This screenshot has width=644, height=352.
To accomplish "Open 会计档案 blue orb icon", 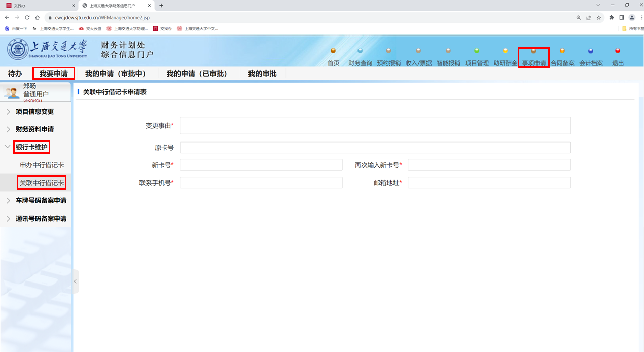I will (x=591, y=51).
